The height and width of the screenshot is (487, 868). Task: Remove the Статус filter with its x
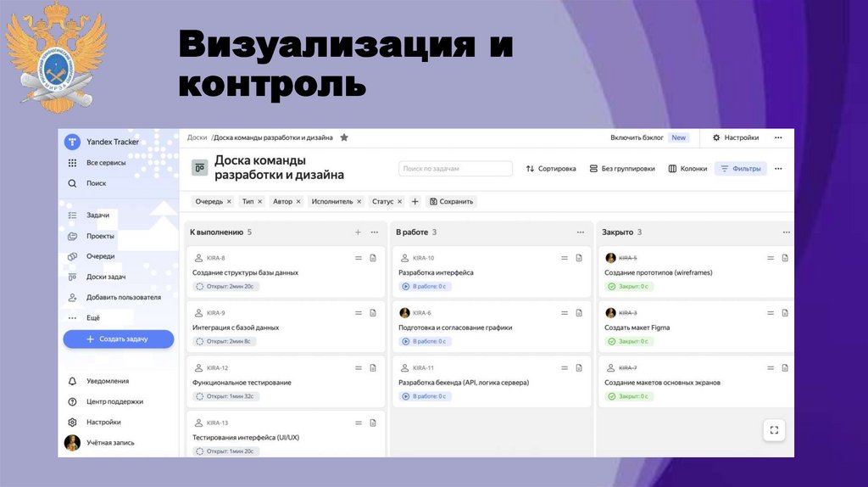coord(400,202)
